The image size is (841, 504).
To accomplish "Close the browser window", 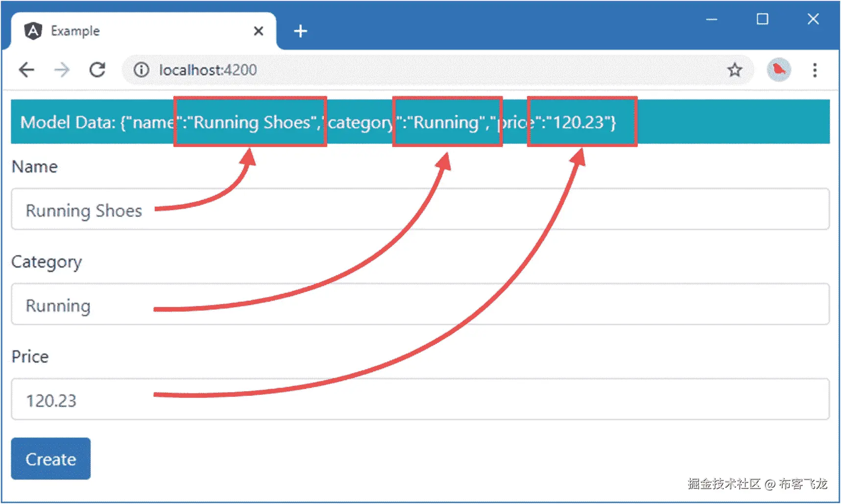I will click(813, 20).
